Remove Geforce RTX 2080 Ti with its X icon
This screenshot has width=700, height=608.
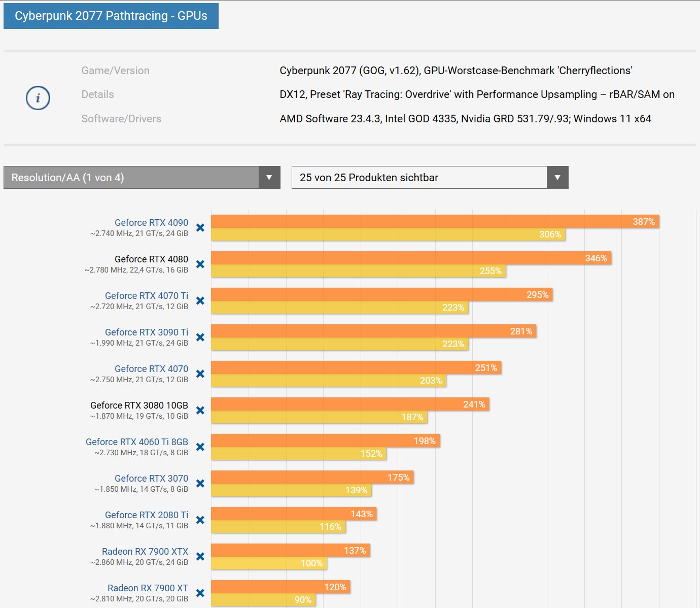[200, 520]
